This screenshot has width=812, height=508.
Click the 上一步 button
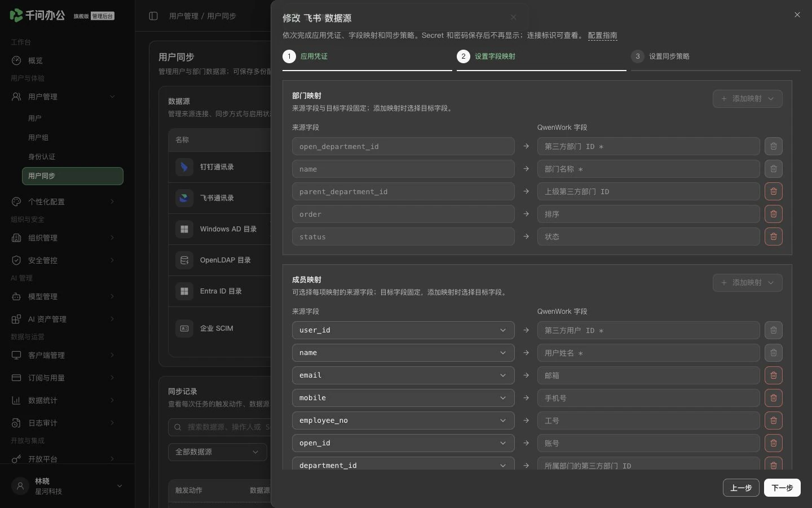(x=741, y=488)
